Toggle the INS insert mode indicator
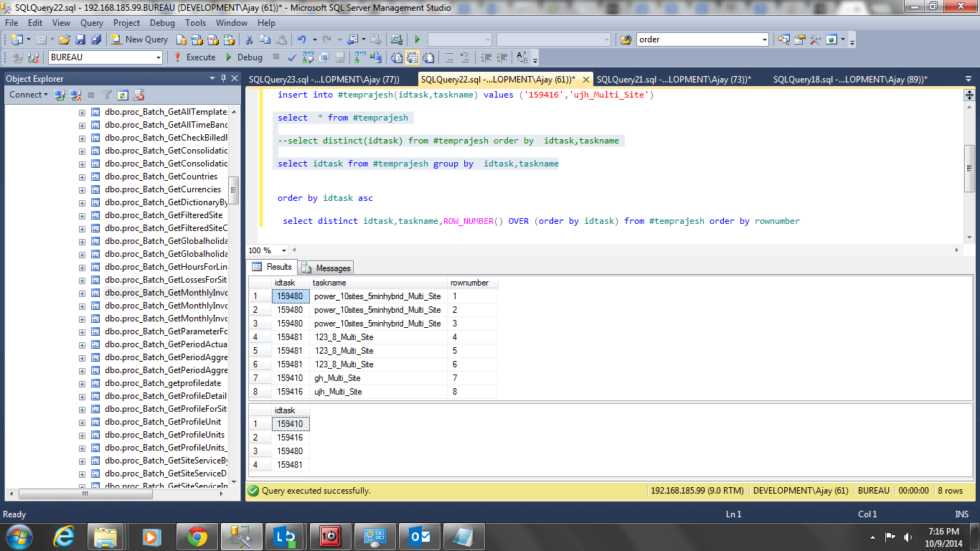This screenshot has height=551, width=980. click(x=961, y=514)
